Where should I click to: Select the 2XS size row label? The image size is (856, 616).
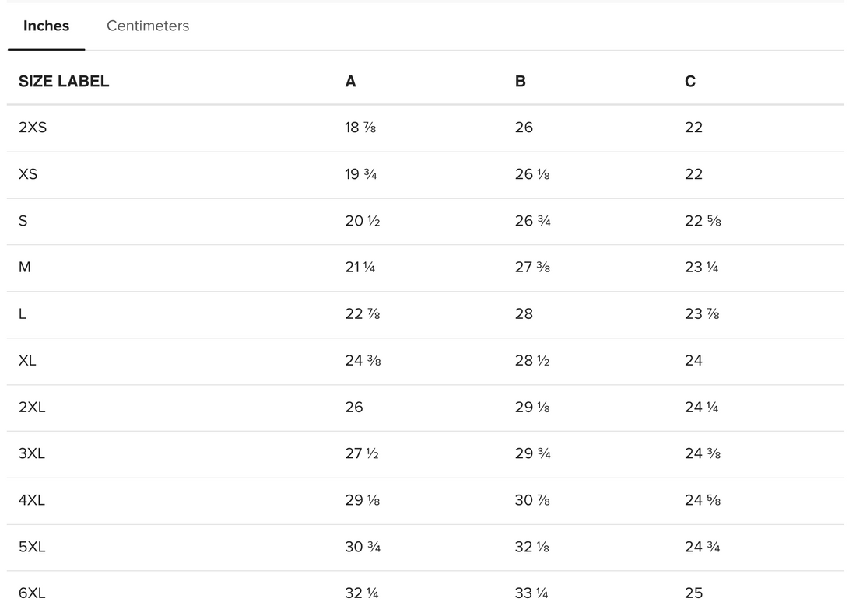coord(33,128)
